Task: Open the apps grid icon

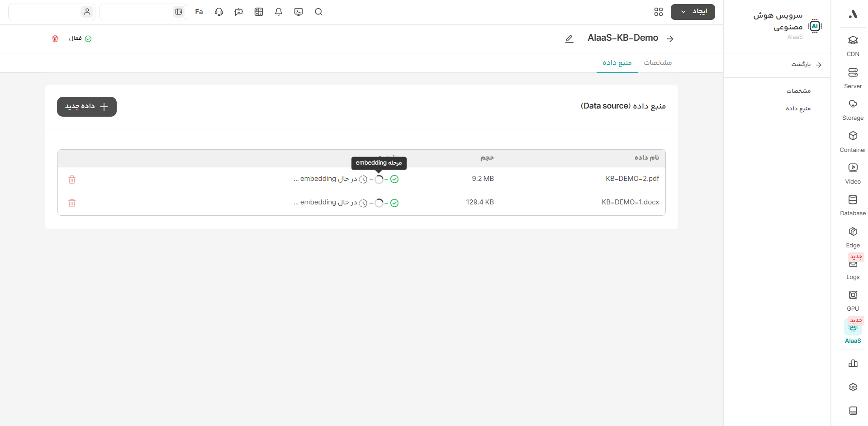Action: point(658,12)
